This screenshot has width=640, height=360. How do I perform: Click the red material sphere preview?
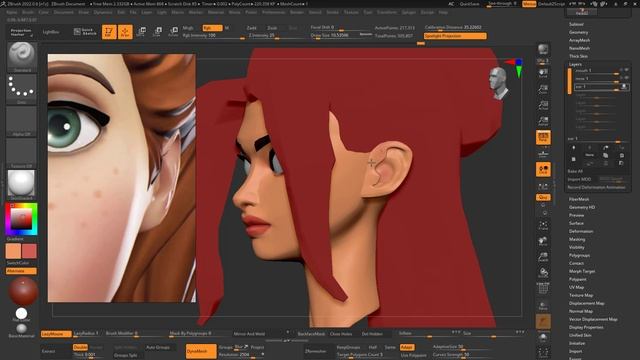tap(23, 291)
